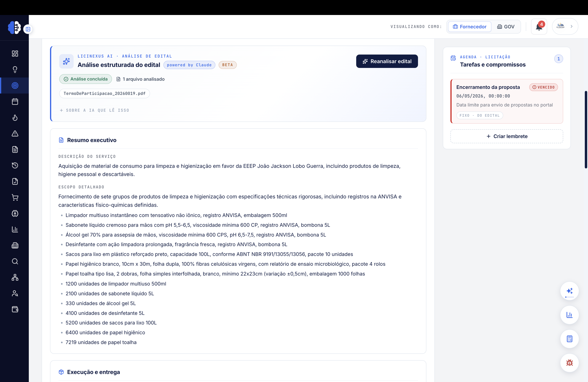Open the building sidebar icon
The width and height of the screenshot is (588, 382).
(x=15, y=245)
